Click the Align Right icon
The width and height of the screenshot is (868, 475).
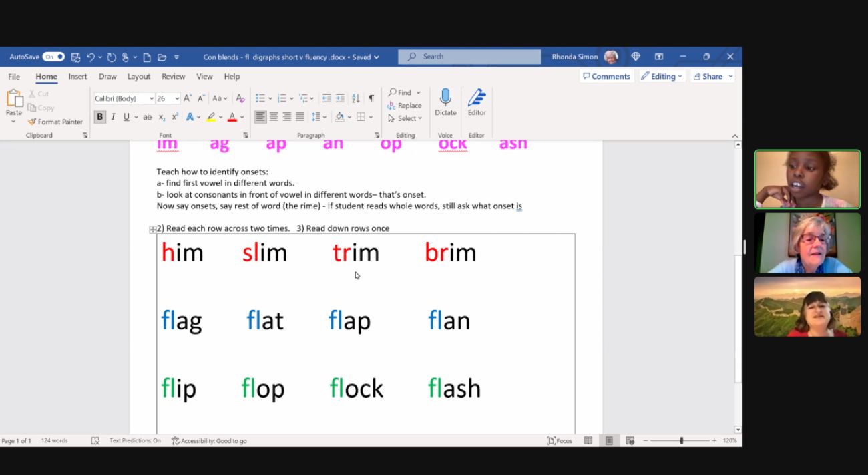pyautogui.click(x=287, y=117)
